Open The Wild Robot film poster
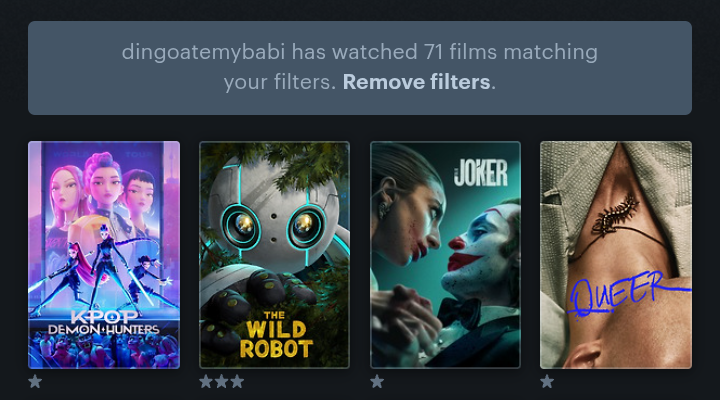The height and width of the screenshot is (400, 720). click(274, 255)
